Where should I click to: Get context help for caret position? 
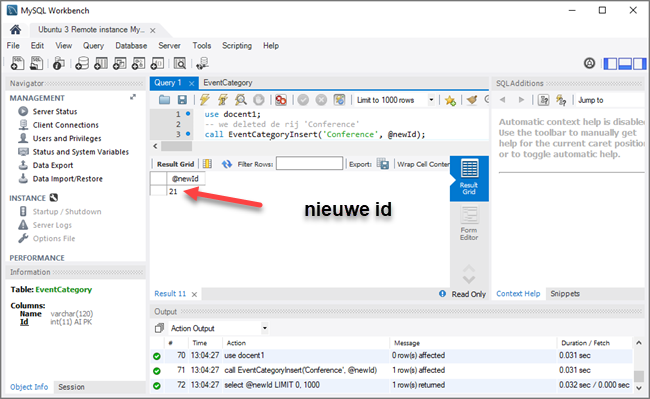coord(543,100)
